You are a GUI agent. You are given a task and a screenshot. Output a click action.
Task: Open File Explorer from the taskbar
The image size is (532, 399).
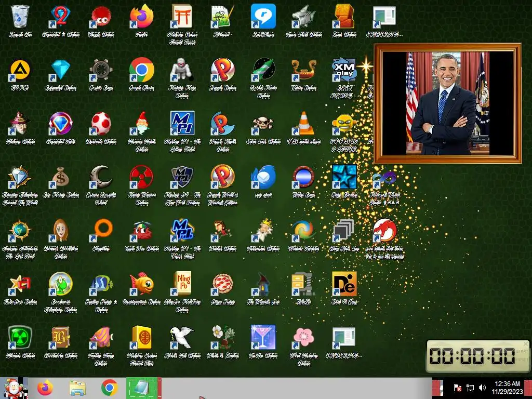pyautogui.click(x=77, y=388)
